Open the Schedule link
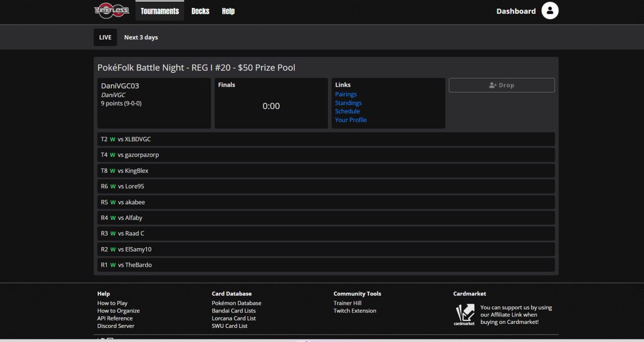Screen dimensions: 644x342 [348, 111]
